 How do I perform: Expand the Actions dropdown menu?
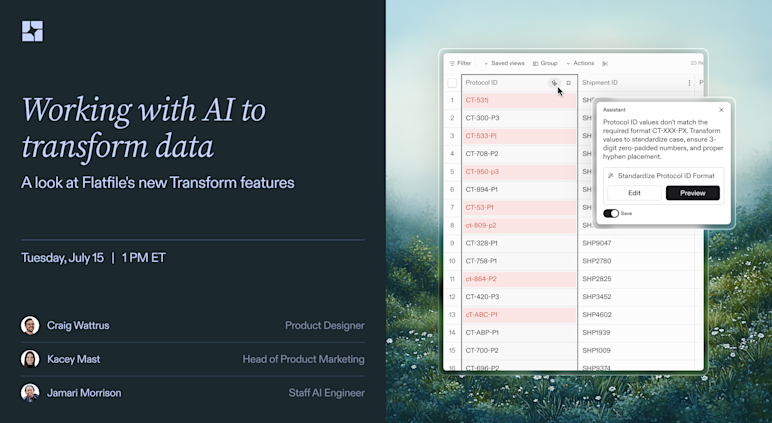click(x=580, y=64)
